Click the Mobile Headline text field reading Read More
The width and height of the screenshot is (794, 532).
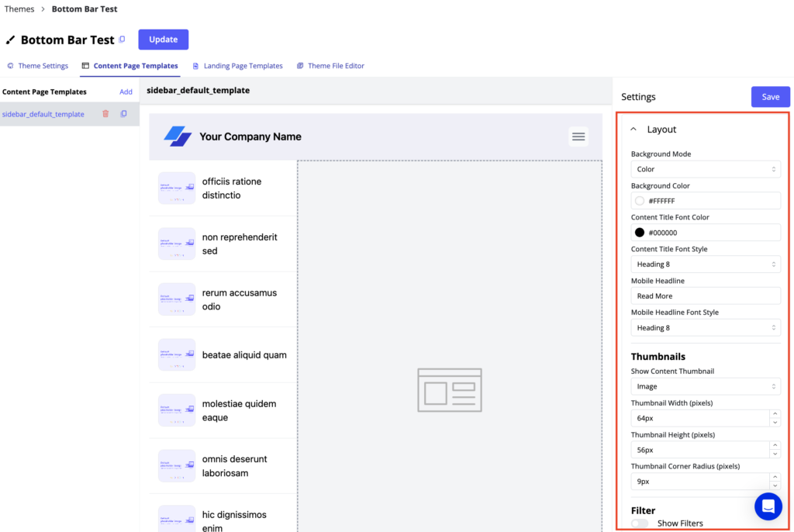(705, 295)
